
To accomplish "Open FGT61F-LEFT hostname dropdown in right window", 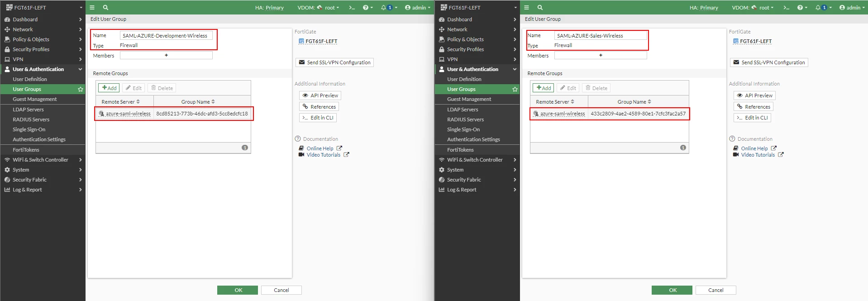I will point(477,7).
